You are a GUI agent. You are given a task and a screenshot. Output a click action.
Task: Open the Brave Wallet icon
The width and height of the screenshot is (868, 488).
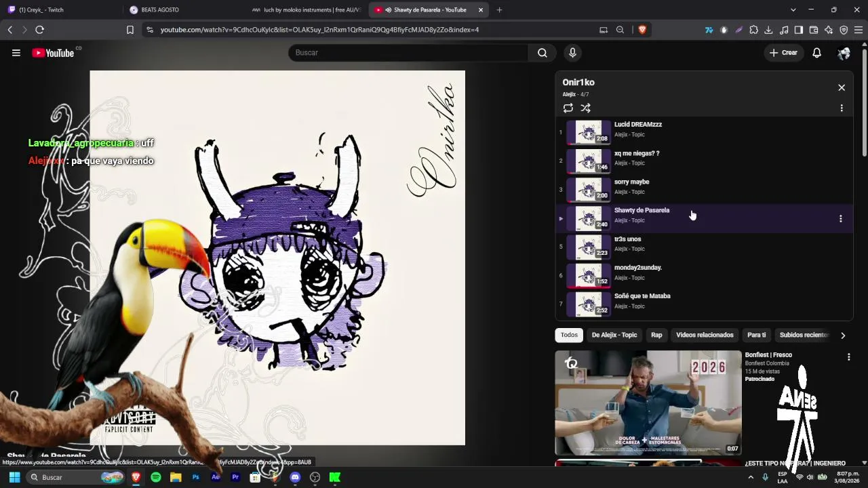pos(814,30)
